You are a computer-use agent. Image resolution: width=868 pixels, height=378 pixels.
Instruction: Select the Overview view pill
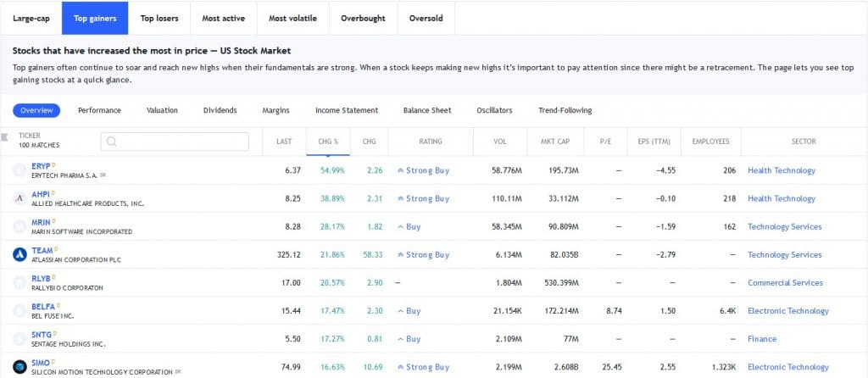36,110
